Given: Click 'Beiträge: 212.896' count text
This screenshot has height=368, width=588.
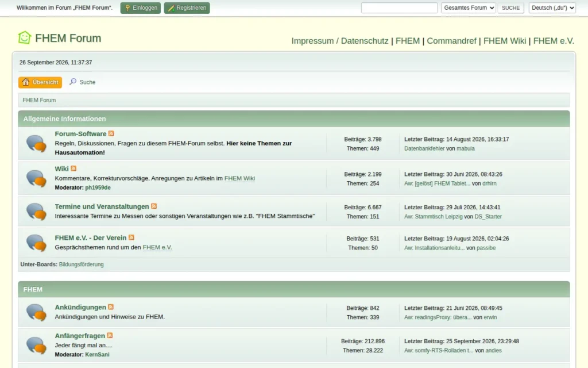Looking at the screenshot, I should pos(363,342).
